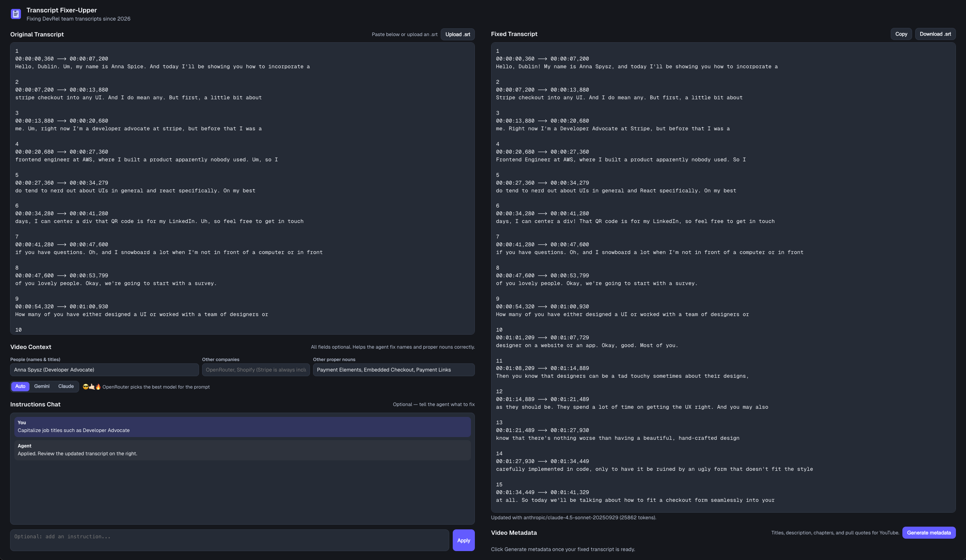Screen dimensions: 966x560
Task: Click the Upload .srt button
Action: coord(457,34)
